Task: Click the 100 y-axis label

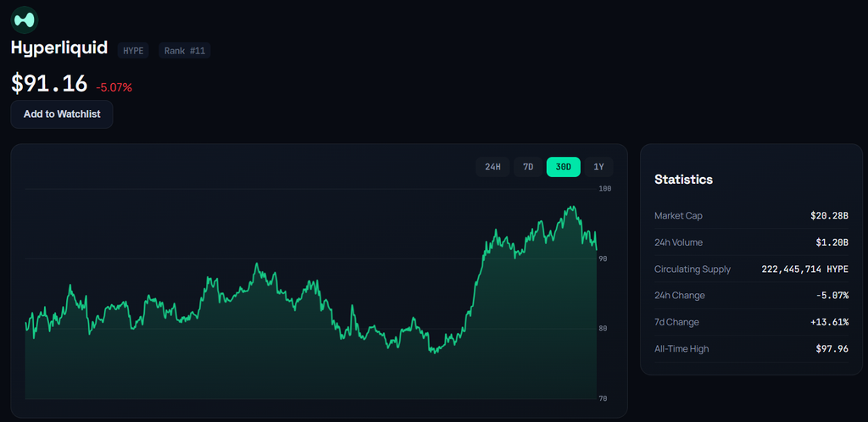Action: [x=605, y=189]
